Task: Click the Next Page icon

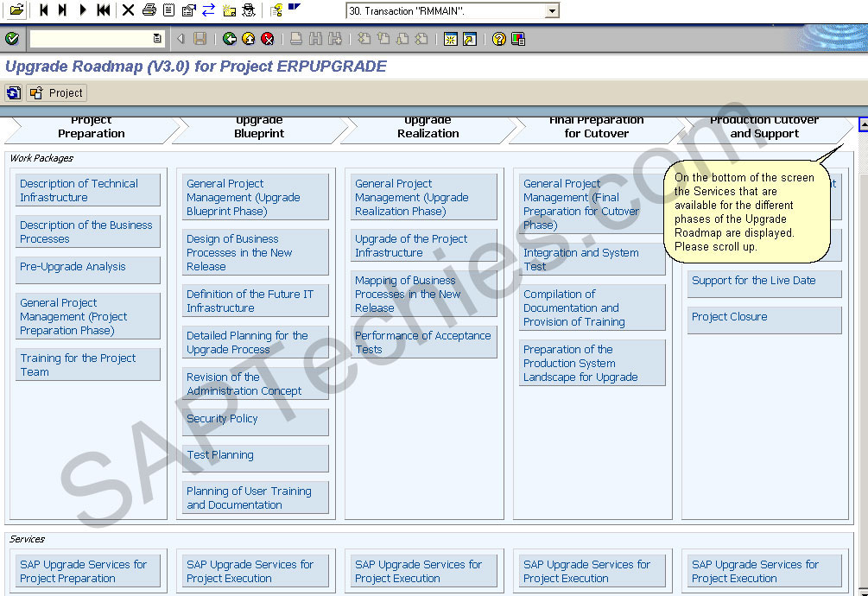Action: tap(402, 39)
